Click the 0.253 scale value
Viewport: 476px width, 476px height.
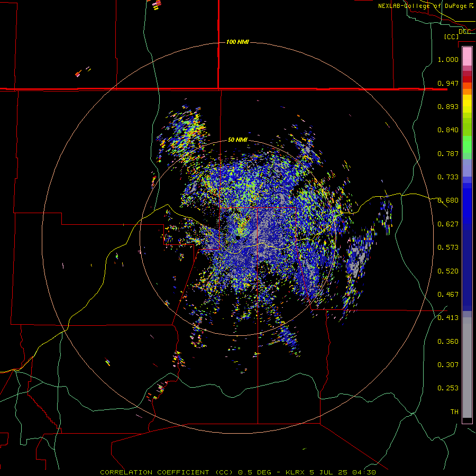pos(448,388)
